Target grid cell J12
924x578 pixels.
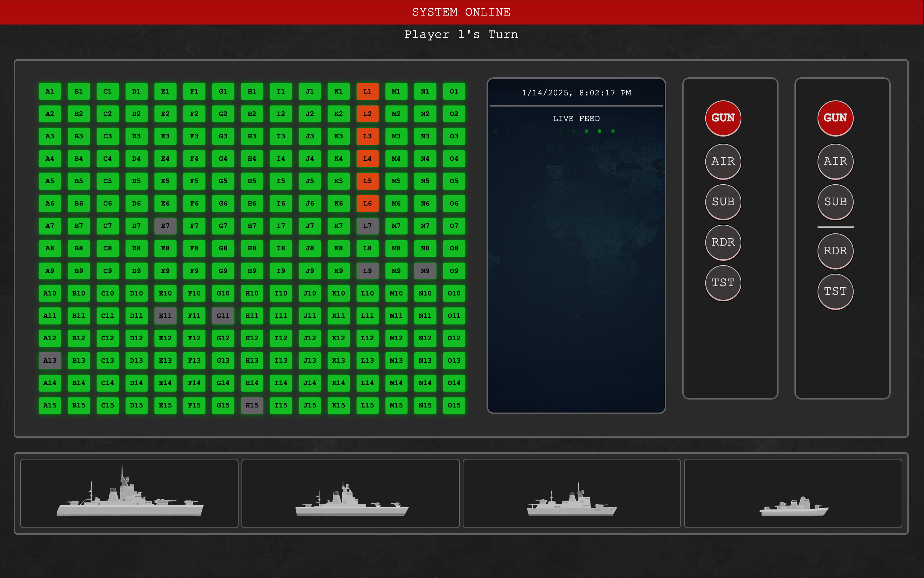point(310,338)
